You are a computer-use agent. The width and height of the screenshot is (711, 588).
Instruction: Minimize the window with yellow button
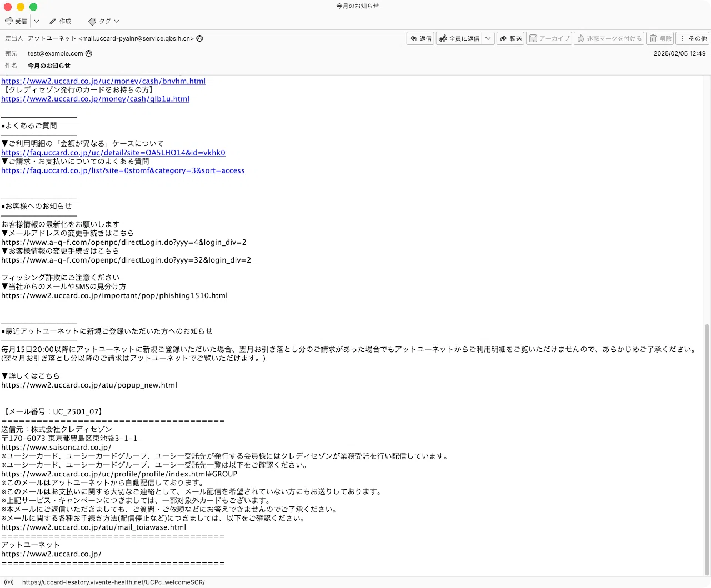[x=21, y=7]
